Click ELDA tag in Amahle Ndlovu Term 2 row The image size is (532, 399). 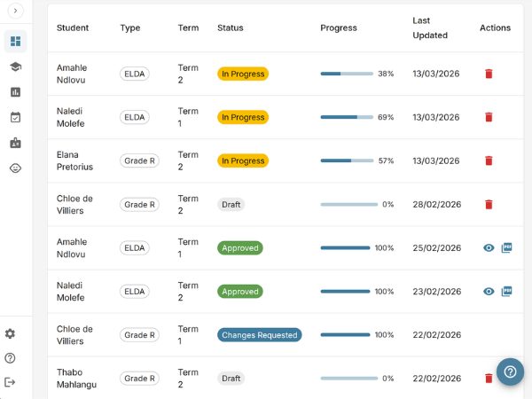[135, 74]
